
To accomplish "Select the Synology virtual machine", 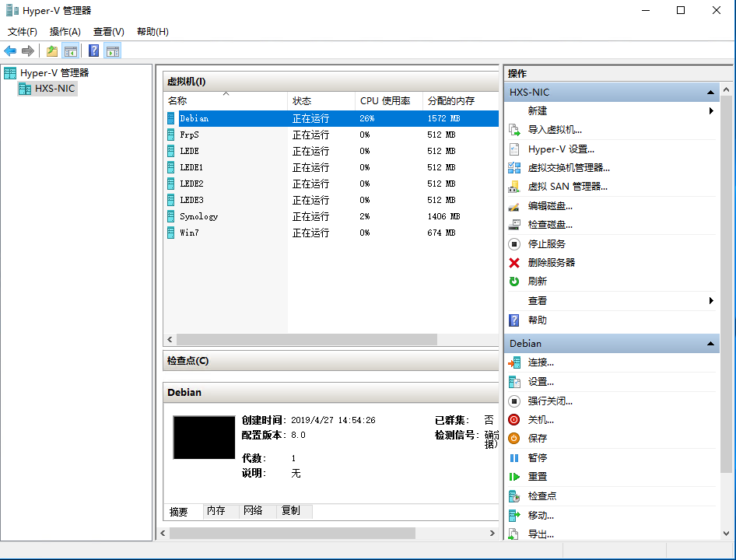I will coord(331,216).
